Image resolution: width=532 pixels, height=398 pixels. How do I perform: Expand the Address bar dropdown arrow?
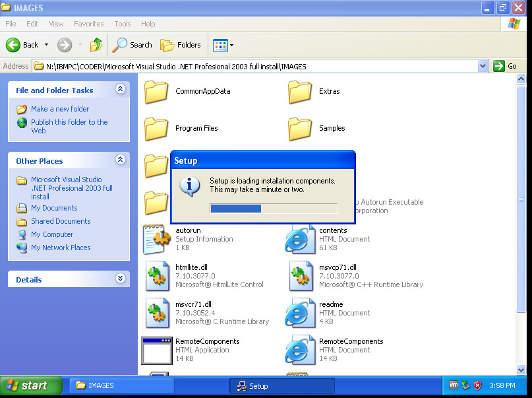pos(483,66)
